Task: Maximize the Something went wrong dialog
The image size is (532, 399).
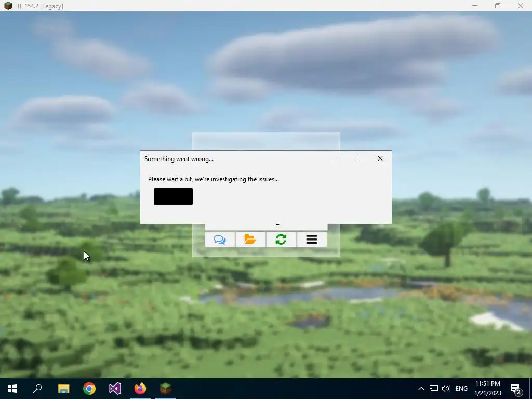Action: 357,158
